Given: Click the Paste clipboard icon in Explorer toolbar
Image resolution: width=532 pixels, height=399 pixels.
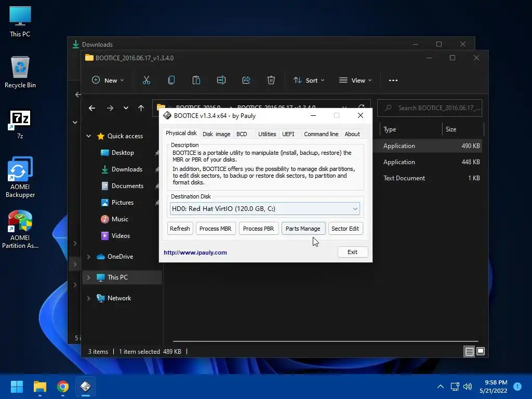Looking at the screenshot, I should tap(196, 81).
